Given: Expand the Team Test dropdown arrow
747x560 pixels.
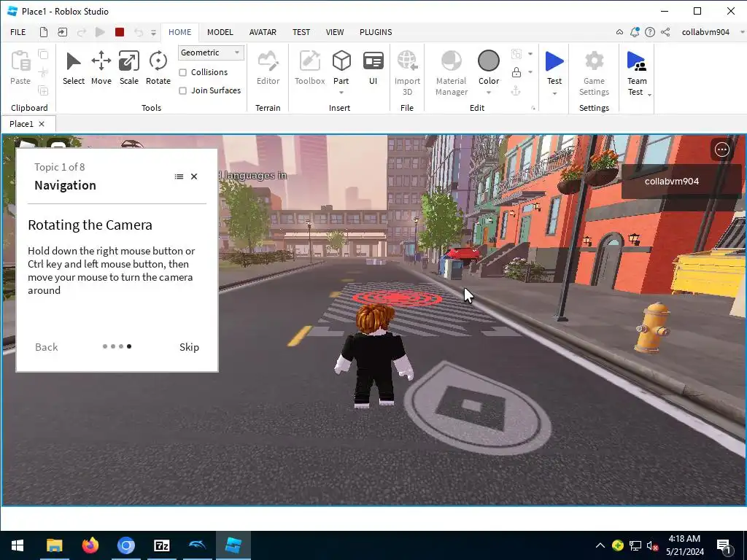Looking at the screenshot, I should click(x=649, y=95).
